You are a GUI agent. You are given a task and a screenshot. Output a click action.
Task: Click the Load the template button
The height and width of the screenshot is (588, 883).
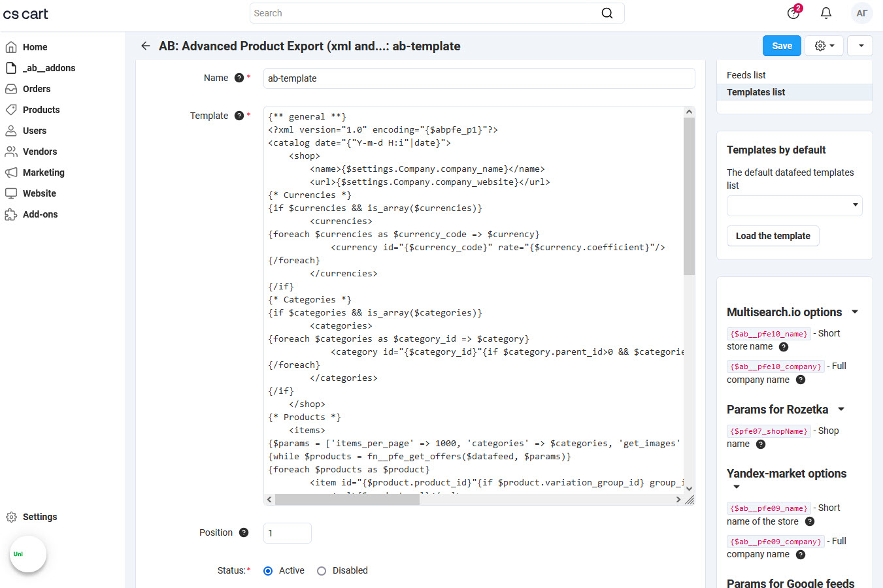[x=773, y=236]
